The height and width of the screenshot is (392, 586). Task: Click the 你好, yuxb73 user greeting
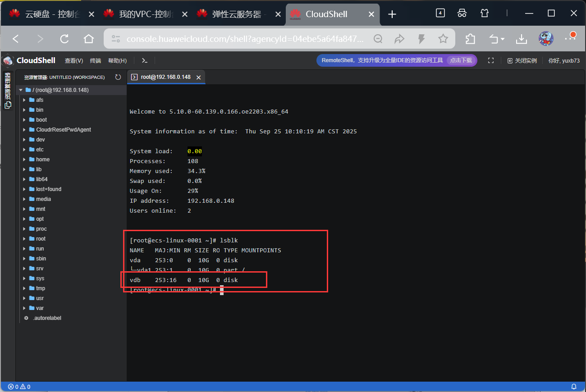pos(564,60)
